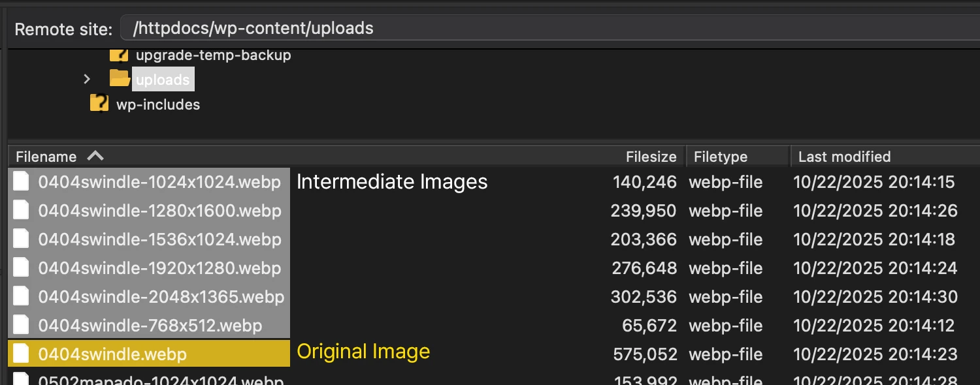The image size is (980, 385).
Task: Select the wp-includes tree item
Action: (157, 104)
